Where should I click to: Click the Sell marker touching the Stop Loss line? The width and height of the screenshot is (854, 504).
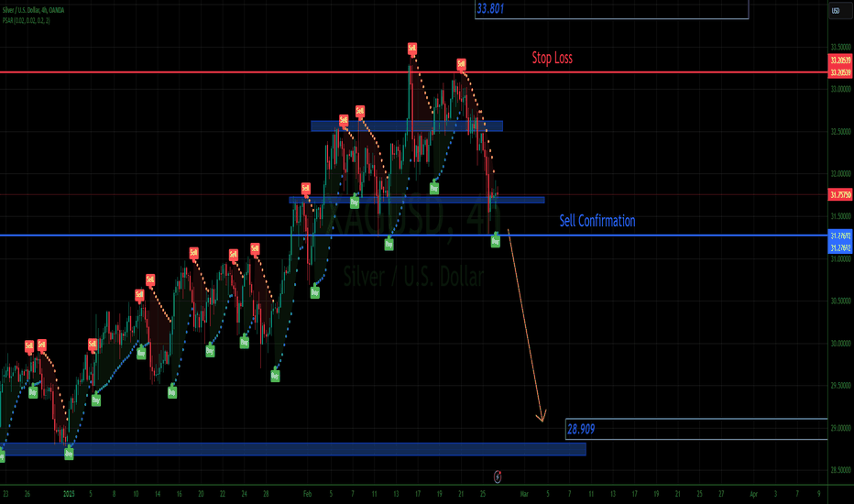coord(461,64)
